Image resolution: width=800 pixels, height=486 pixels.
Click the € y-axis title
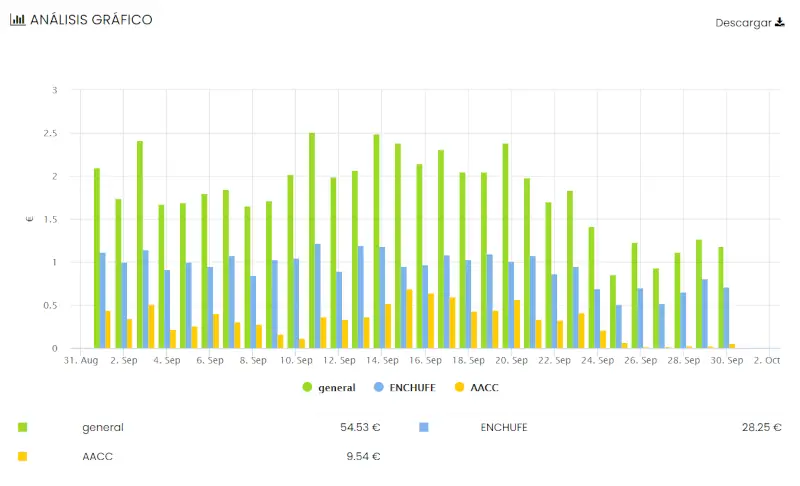[30, 219]
